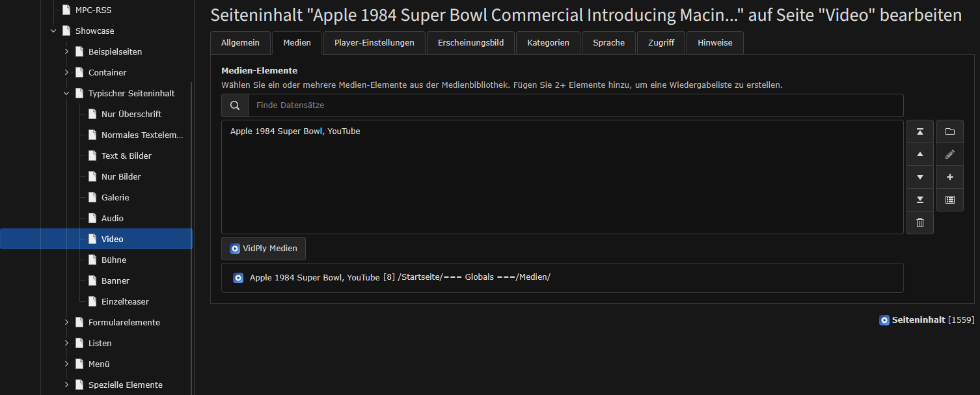Move selected media item up one position
Image resolution: width=980 pixels, height=395 pixels.
(x=919, y=154)
